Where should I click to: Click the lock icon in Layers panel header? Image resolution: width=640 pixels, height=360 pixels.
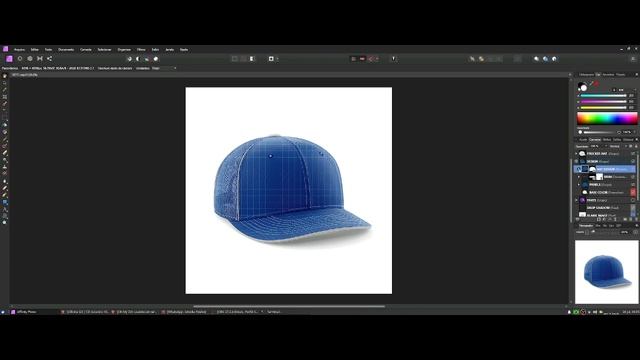tap(636, 146)
